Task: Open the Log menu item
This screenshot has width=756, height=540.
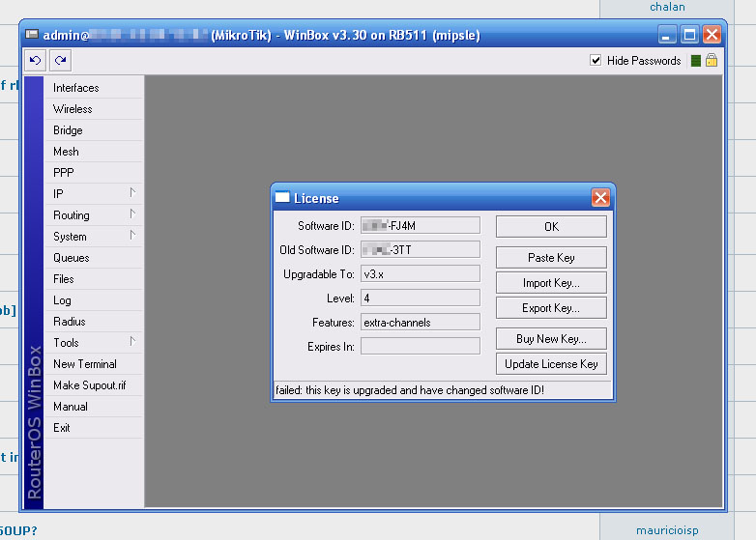Action: [x=94, y=300]
